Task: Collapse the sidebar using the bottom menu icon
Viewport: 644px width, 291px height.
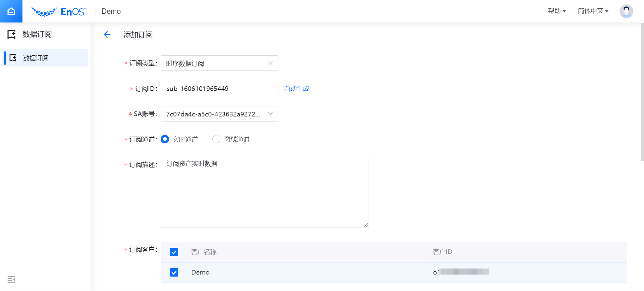Action: click(11, 279)
